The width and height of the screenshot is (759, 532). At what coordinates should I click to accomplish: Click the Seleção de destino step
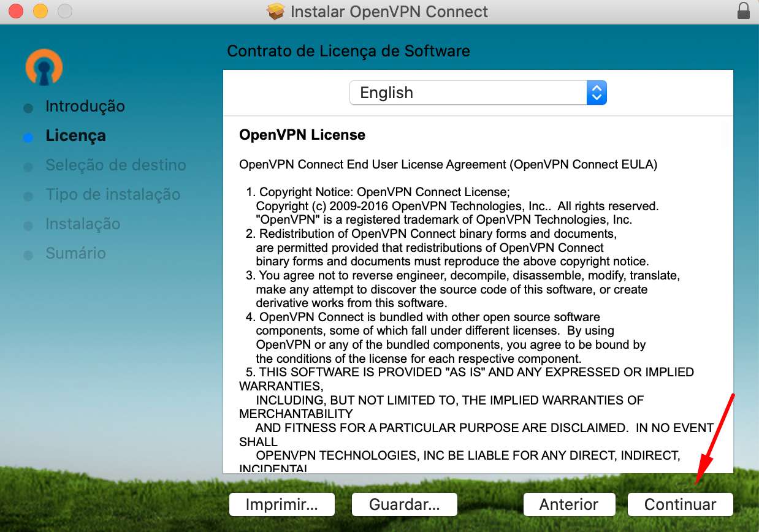click(116, 165)
